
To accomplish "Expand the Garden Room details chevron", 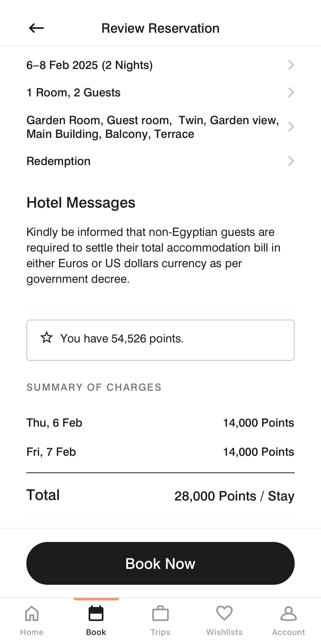I will 291,127.
